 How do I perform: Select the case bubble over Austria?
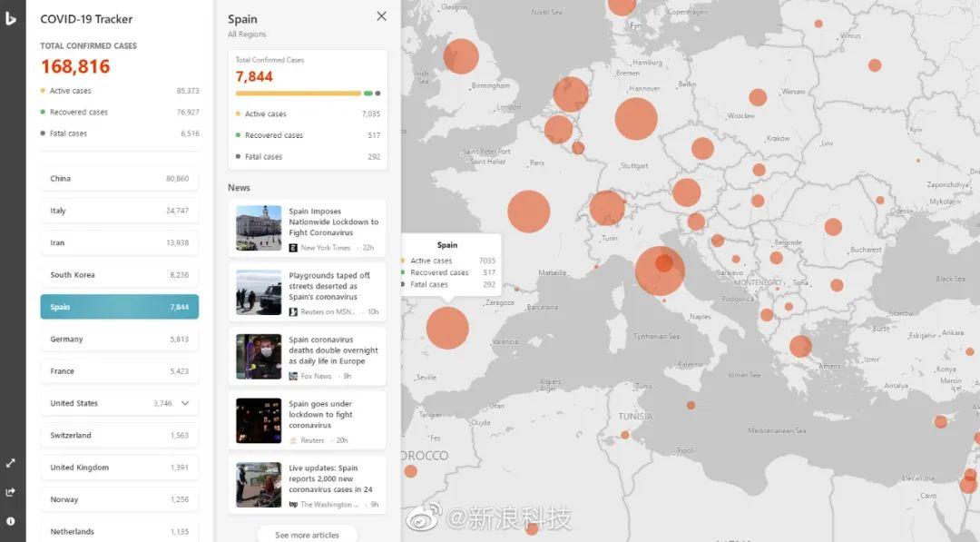coord(686,192)
